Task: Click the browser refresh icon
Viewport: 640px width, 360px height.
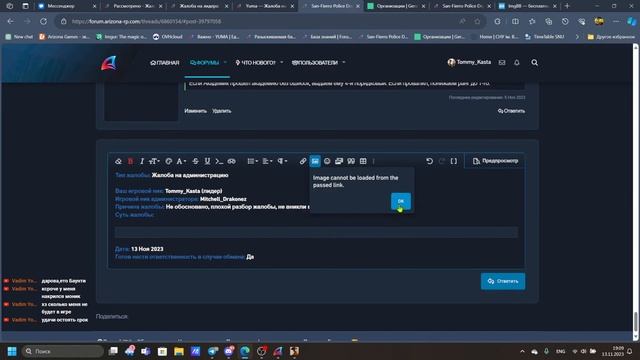Action: (x=43, y=21)
